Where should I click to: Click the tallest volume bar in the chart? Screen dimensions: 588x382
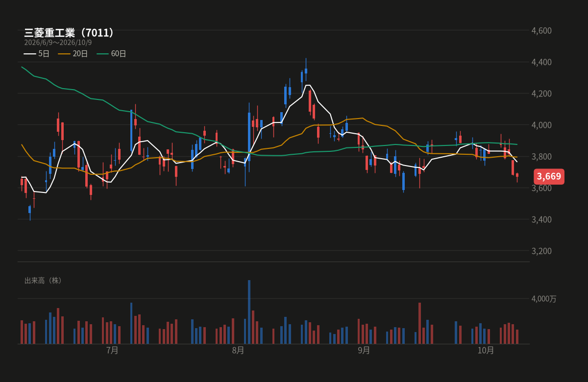click(249, 312)
